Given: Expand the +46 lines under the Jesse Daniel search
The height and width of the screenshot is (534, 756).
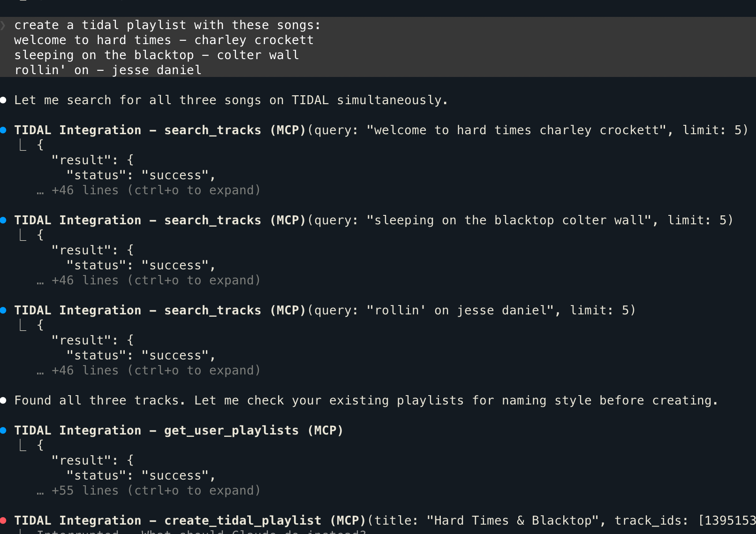Looking at the screenshot, I should click(x=155, y=370).
